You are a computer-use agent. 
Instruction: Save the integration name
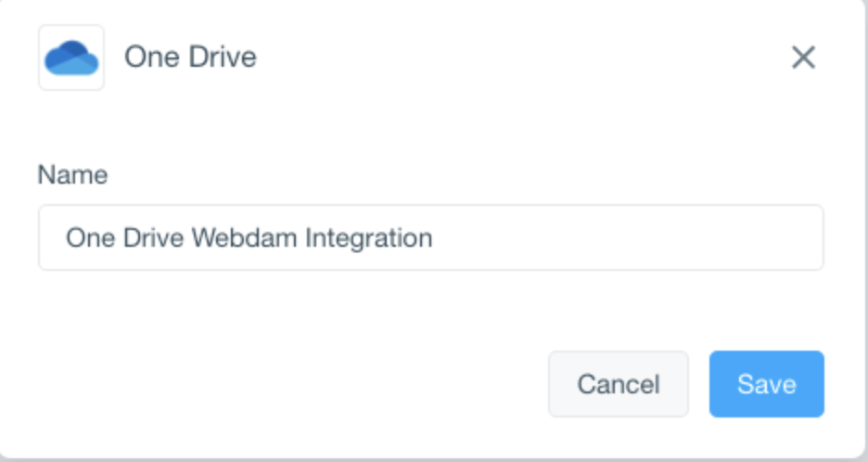coord(767,384)
